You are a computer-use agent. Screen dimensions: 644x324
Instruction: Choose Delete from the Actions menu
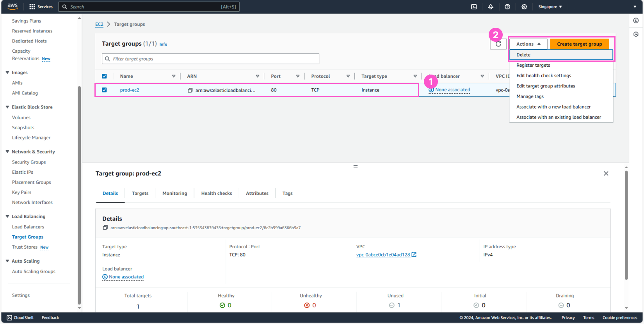pos(561,55)
